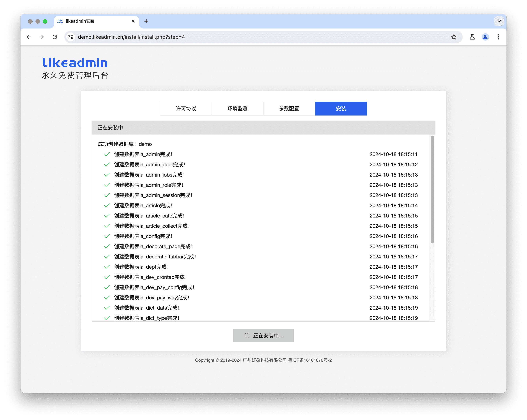Click timestamp 2024-10-18 18:15:14

click(x=394, y=205)
